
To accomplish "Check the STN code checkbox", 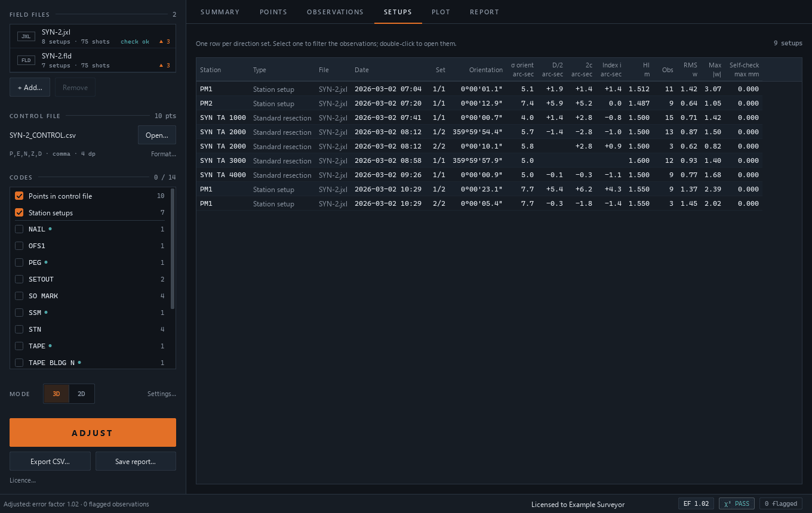I will pos(19,329).
